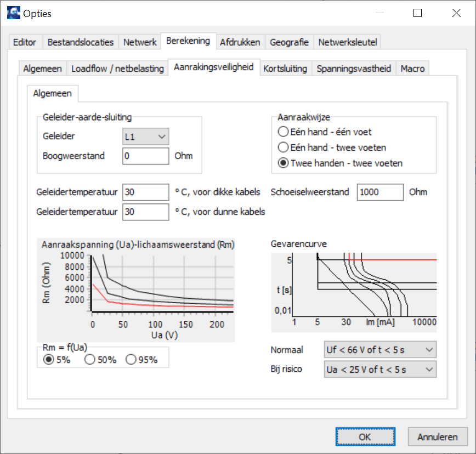The height and width of the screenshot is (454, 476).
Task: Expand the Normaal criterion dropdown
Action: (379, 350)
